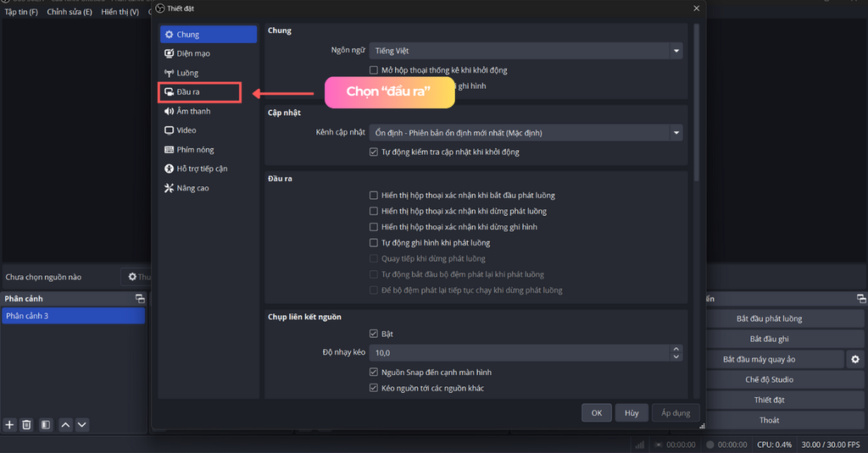Click the Thoát exit button
This screenshot has width=868, height=453.
point(786,420)
